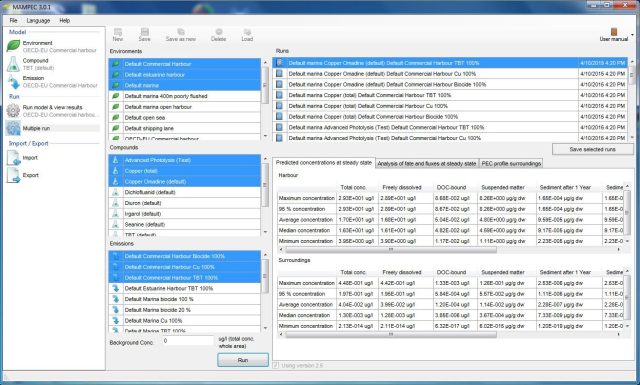The width and height of the screenshot is (640, 385).
Task: Click the Load toolbar button
Action: 247,35
